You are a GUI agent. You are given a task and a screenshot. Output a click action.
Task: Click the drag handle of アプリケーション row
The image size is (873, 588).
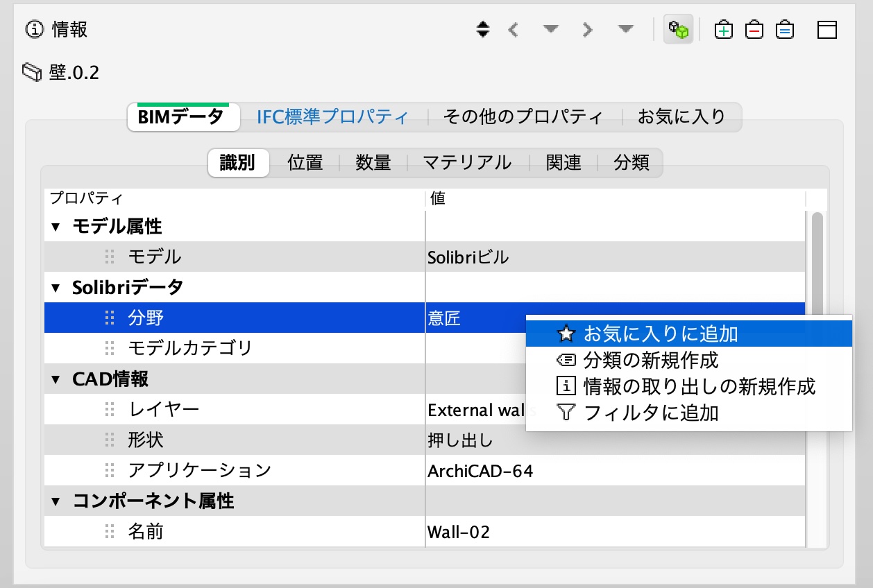[x=109, y=471]
